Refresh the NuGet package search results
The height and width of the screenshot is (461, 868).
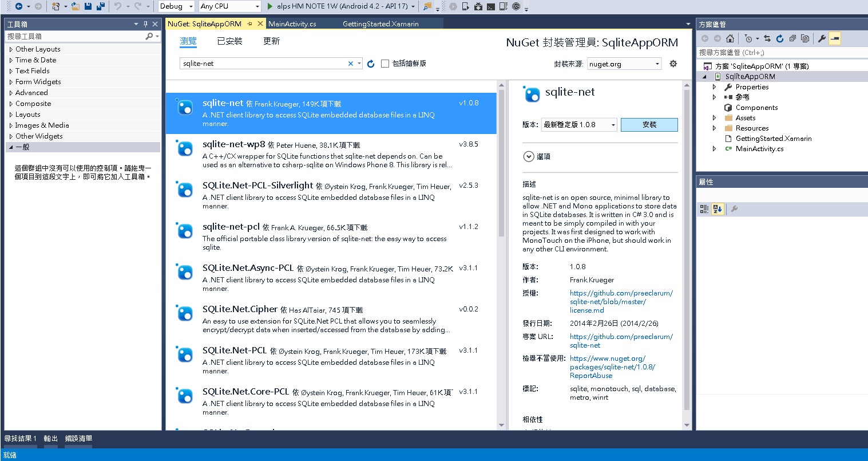[371, 64]
